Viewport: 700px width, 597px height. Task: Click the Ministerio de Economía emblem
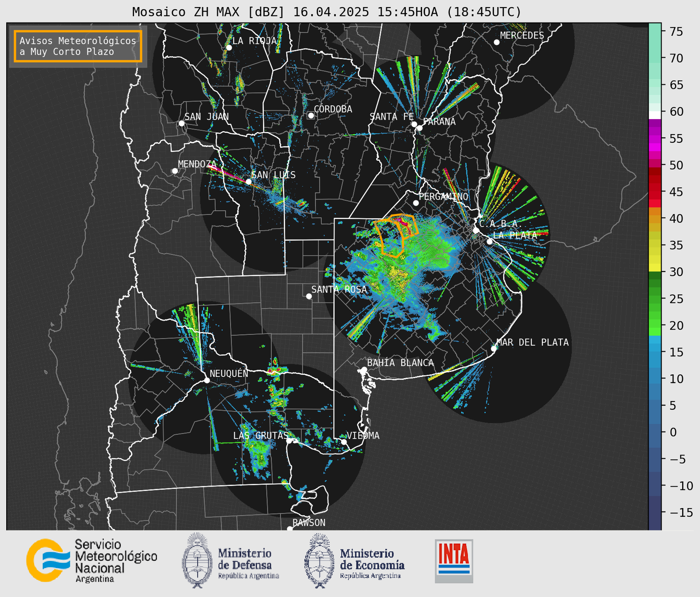(320, 560)
